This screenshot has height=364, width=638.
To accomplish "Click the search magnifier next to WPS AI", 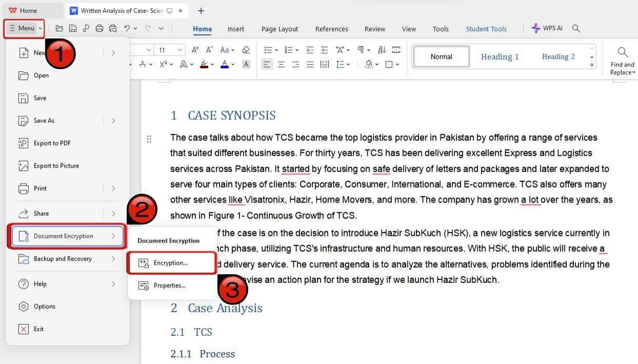I will [x=576, y=29].
